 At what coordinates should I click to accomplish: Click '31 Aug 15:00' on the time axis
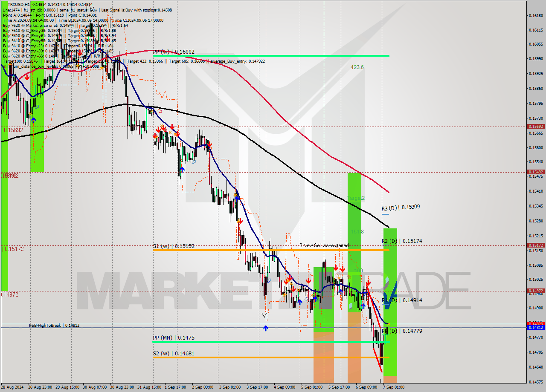coord(149,387)
